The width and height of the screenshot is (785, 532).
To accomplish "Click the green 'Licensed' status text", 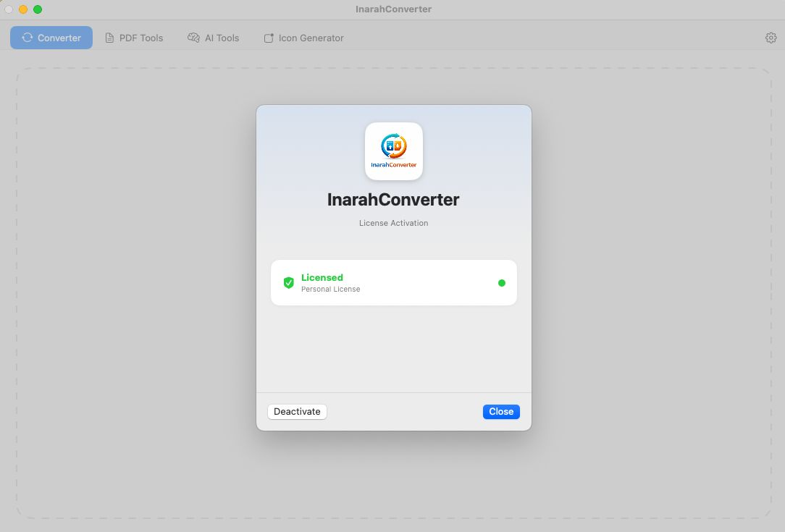I will [x=322, y=277].
